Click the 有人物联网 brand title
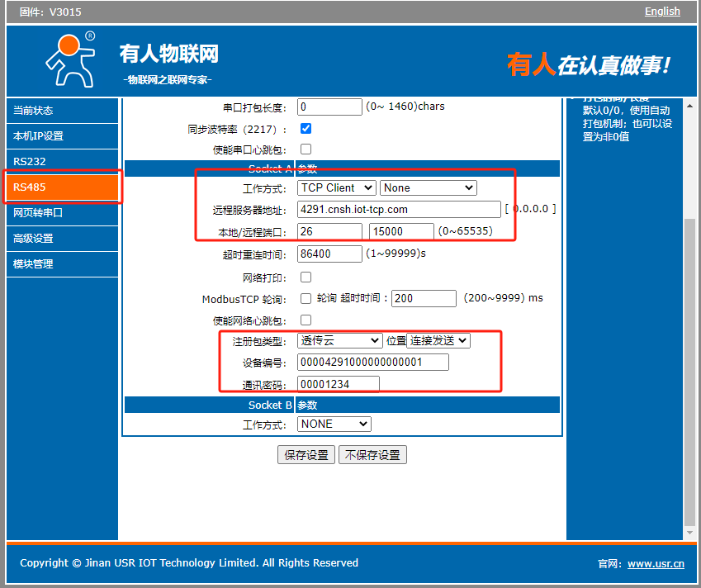 (x=169, y=54)
